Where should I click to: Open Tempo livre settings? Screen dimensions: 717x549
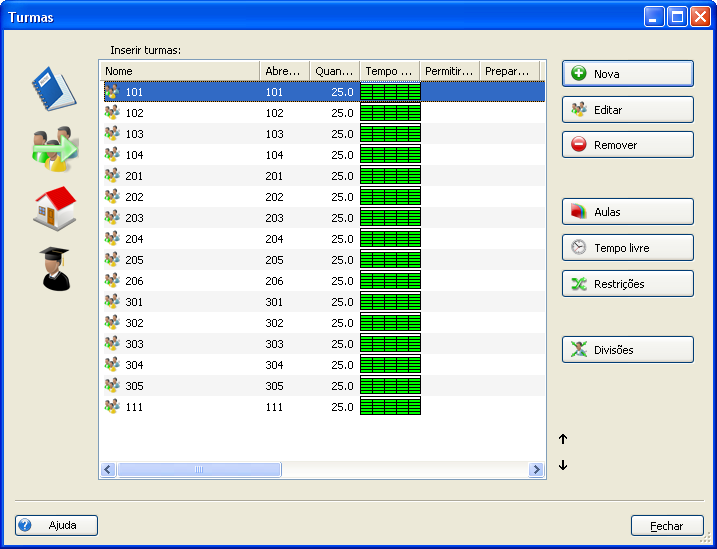pos(627,248)
